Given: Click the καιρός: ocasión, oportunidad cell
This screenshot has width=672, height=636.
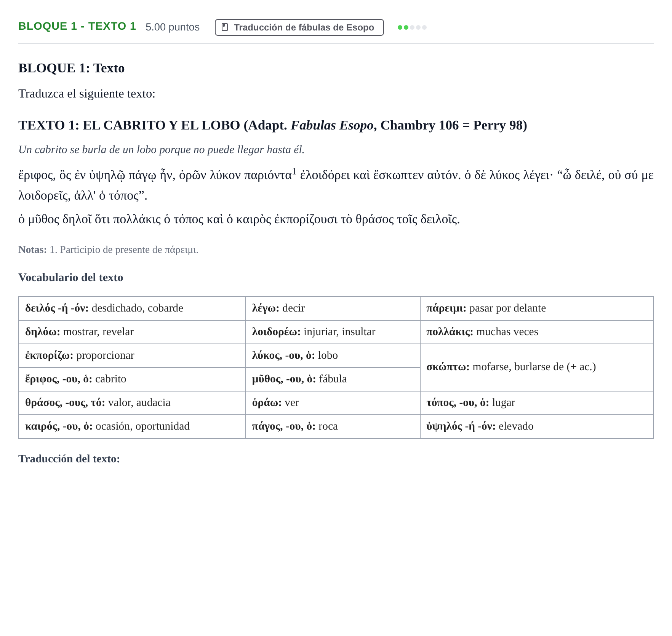Looking at the screenshot, I should pyautogui.click(x=132, y=427).
